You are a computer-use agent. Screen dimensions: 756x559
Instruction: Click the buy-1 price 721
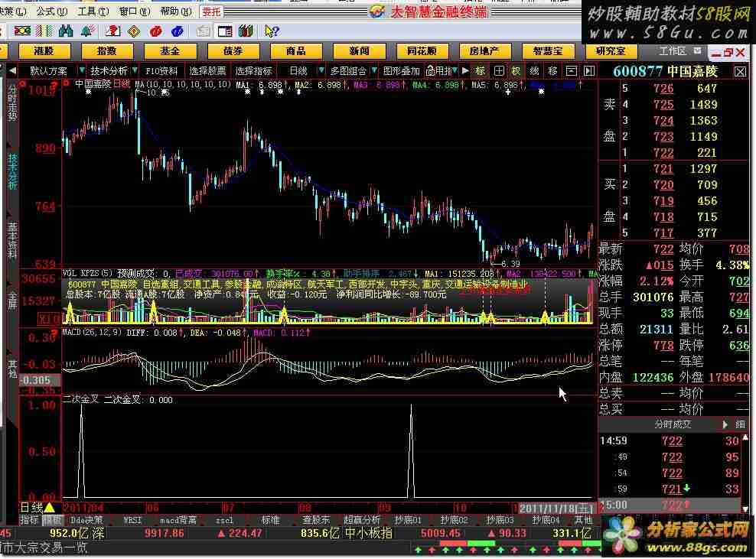click(663, 169)
